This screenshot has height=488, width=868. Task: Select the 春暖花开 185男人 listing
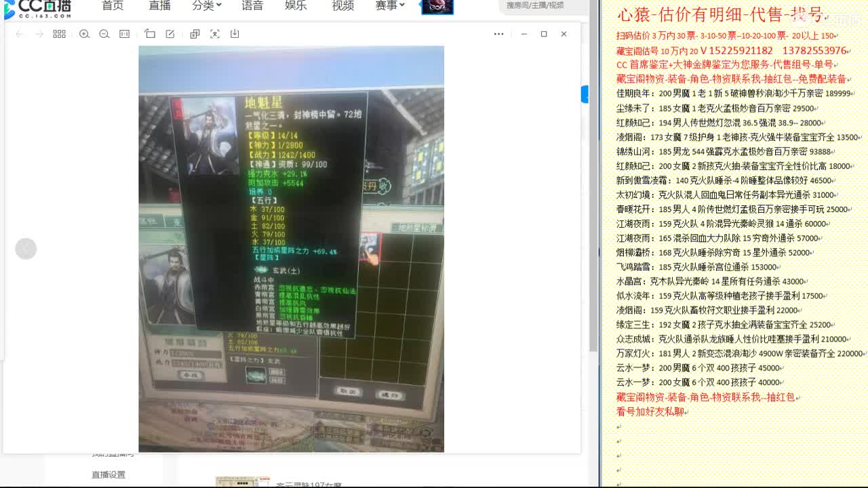click(x=732, y=209)
